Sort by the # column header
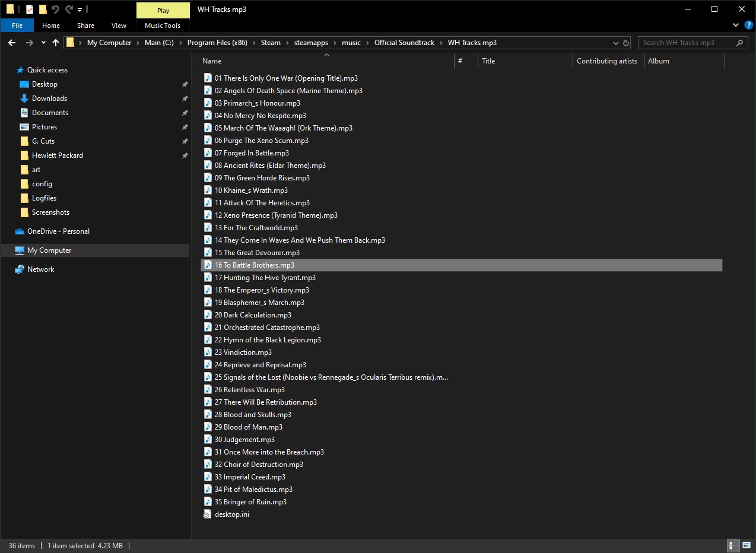This screenshot has width=756, height=553. click(460, 61)
